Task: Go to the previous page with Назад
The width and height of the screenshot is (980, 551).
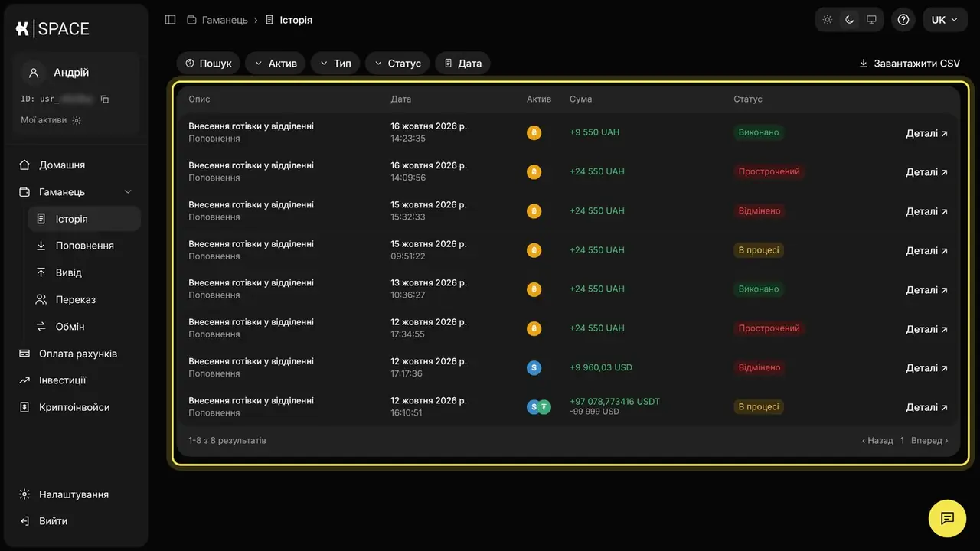Action: click(877, 441)
